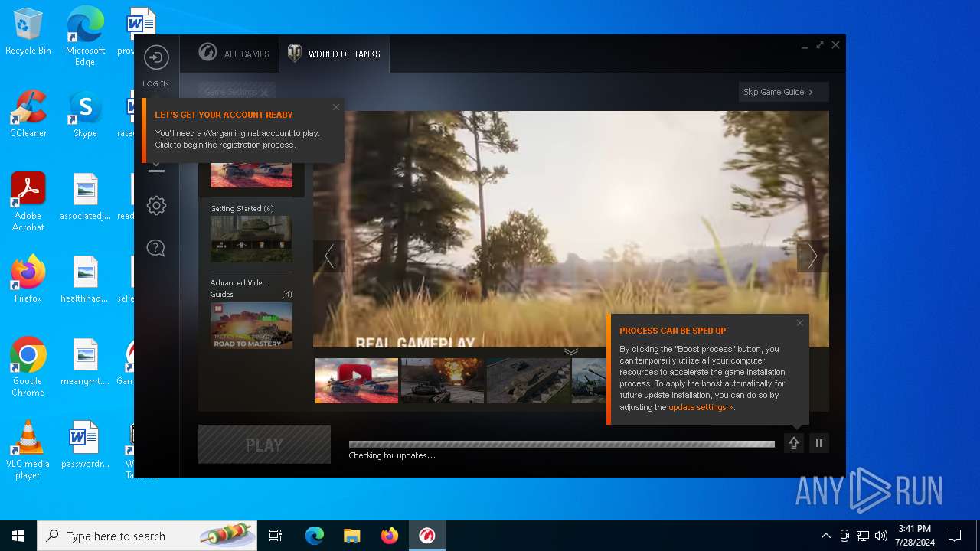Open the Windows Start menu

pyautogui.click(x=18, y=536)
